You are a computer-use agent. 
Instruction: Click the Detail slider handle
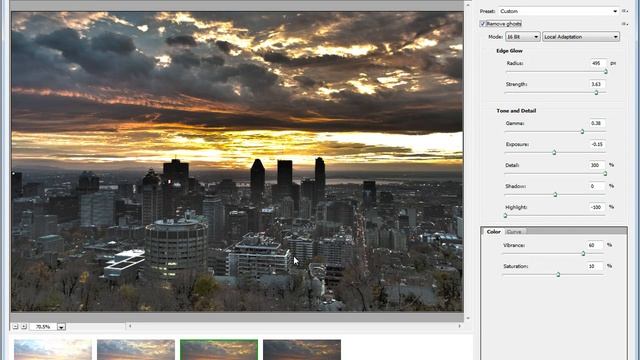pos(605,173)
